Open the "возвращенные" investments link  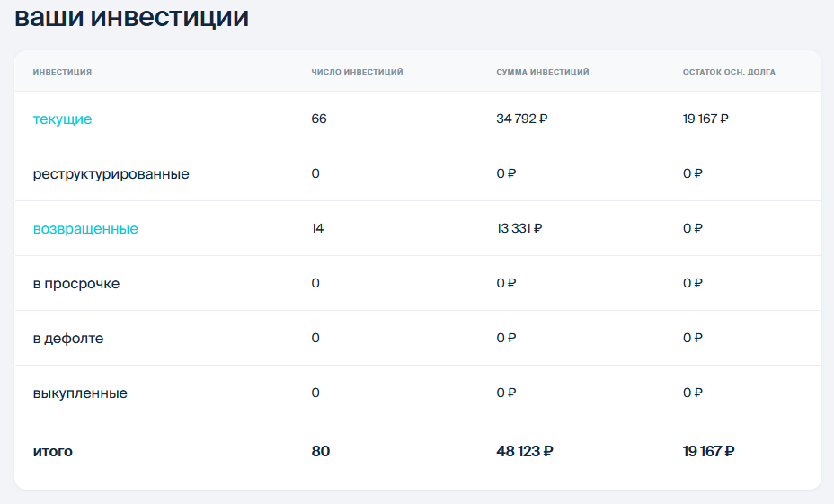pos(85,229)
